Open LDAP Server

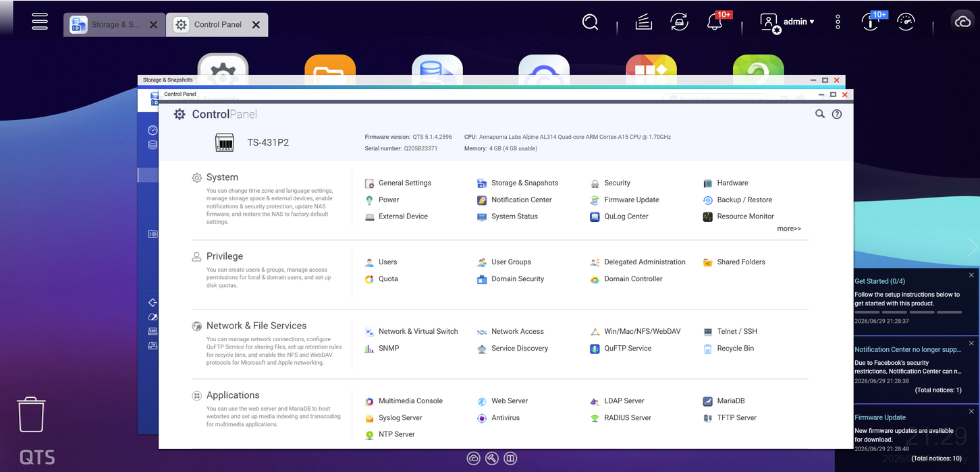point(617,401)
